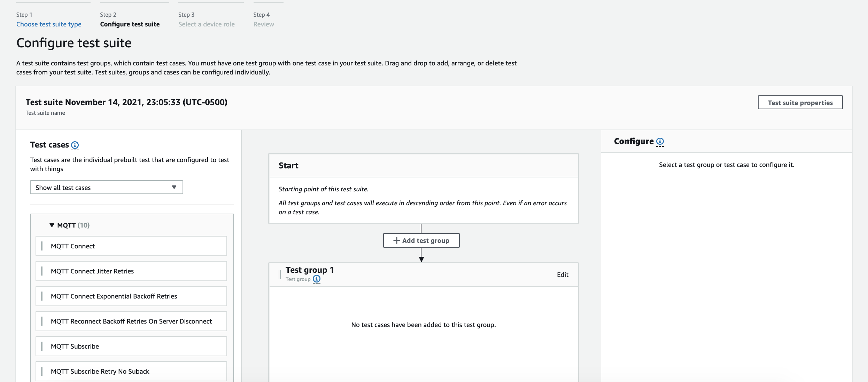Click the Configure test suite step label
The width and height of the screenshot is (868, 382).
130,24
